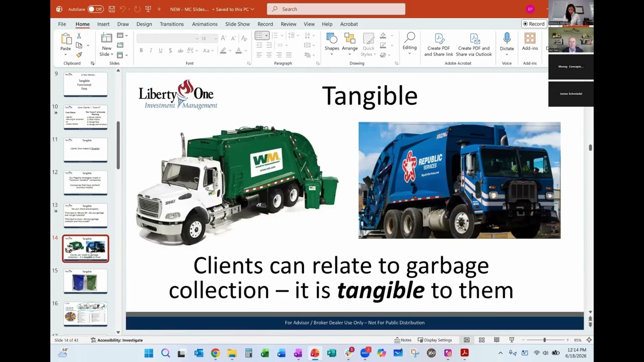The width and height of the screenshot is (644, 362).
Task: Start Dictate microphone
Action: pos(507,38)
